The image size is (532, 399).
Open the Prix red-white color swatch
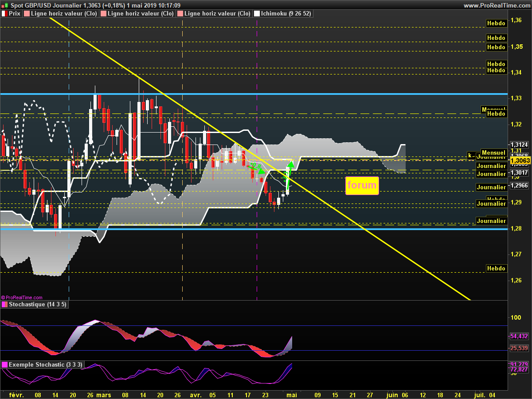[4, 14]
